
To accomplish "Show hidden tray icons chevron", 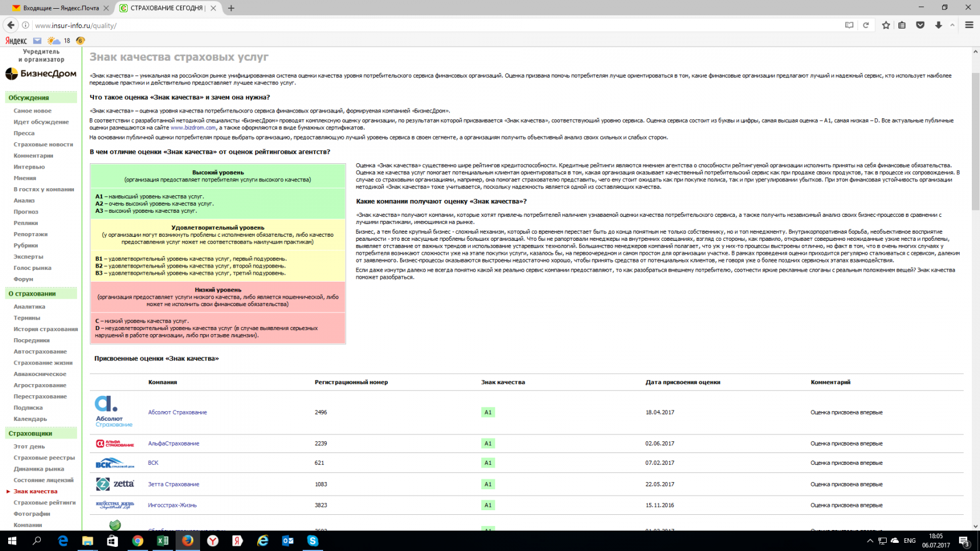I will point(870,541).
